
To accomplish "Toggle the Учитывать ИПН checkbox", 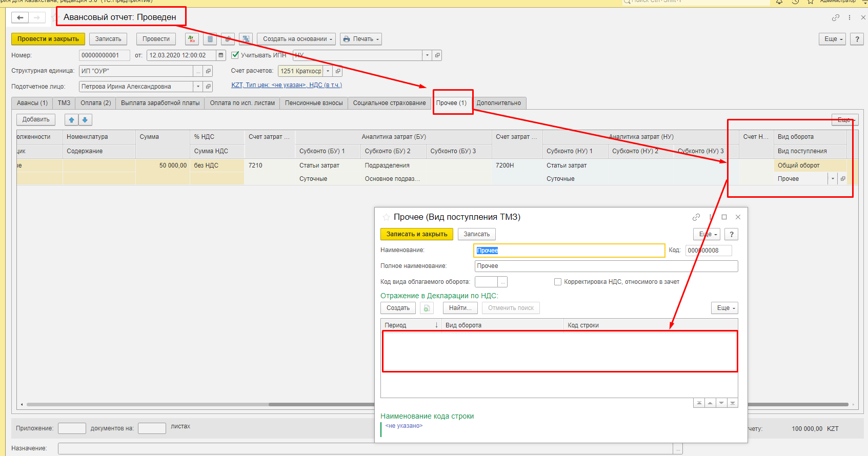I will pos(235,55).
